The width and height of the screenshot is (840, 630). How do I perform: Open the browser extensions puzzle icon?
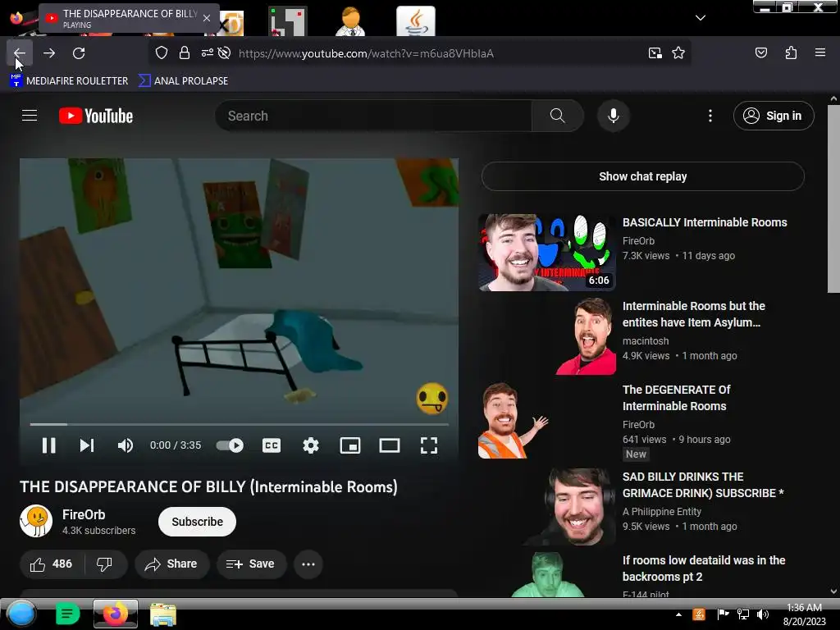pyautogui.click(x=791, y=52)
